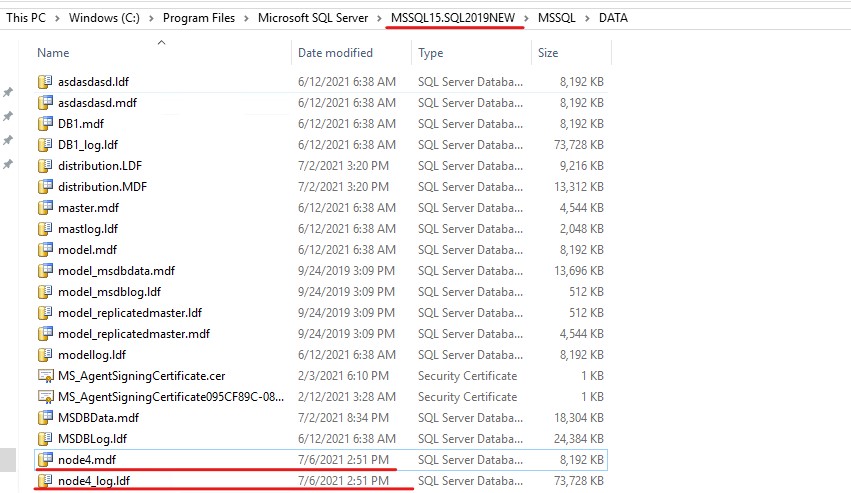Click the distribution.MDF file icon
The height and width of the screenshot is (493, 851).
[45, 187]
